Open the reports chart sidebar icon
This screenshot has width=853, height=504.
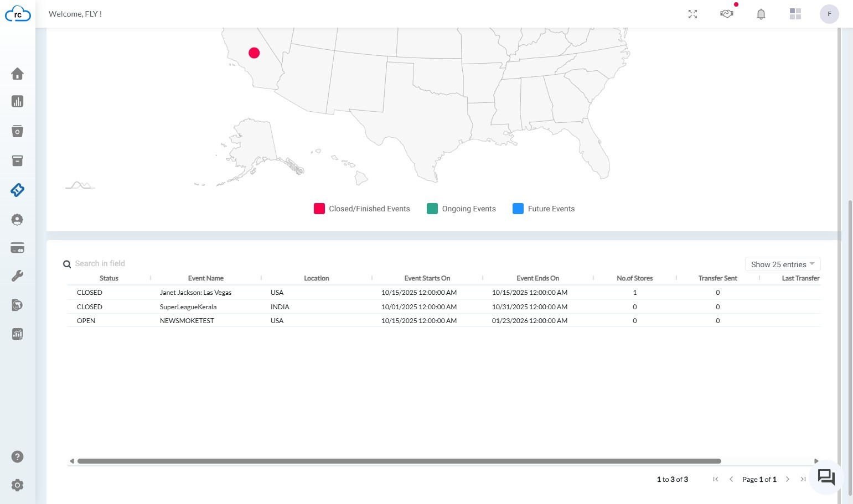point(17,334)
